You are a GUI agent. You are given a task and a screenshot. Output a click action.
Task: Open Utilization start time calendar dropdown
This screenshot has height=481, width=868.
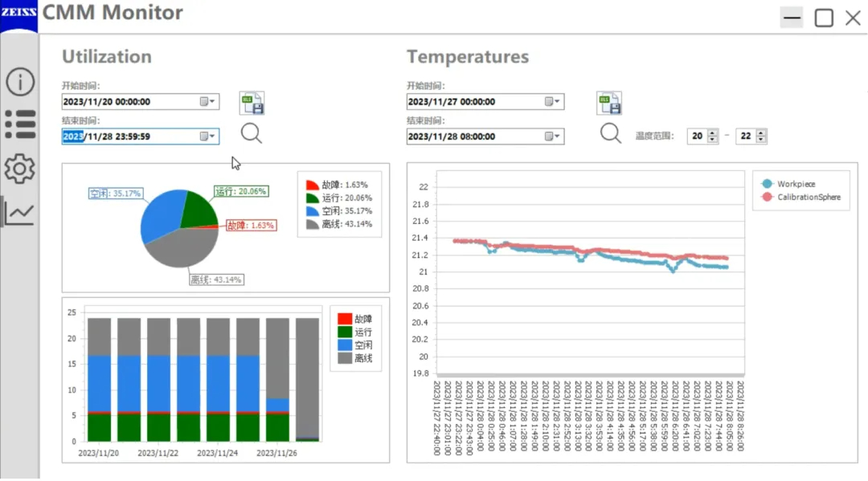click(x=208, y=102)
